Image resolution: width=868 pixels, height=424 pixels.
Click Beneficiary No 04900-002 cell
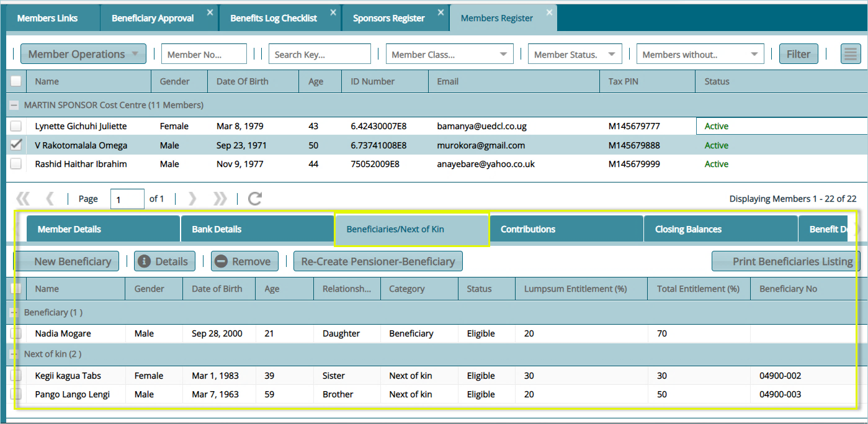[780, 376]
